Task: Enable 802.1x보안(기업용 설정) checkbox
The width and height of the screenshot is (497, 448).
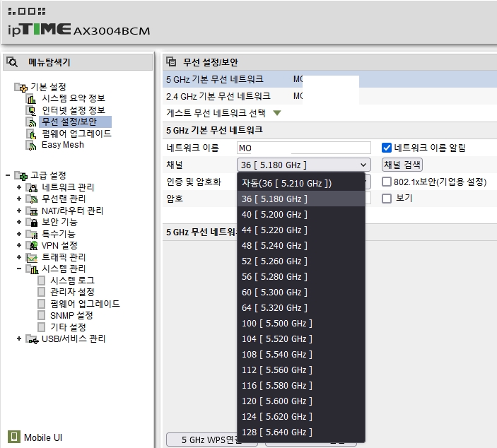Action: pyautogui.click(x=387, y=182)
